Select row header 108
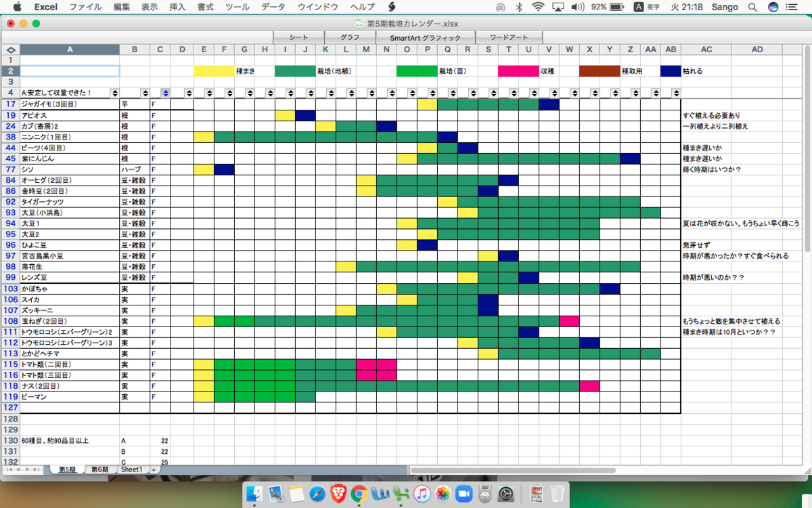 click(x=10, y=321)
